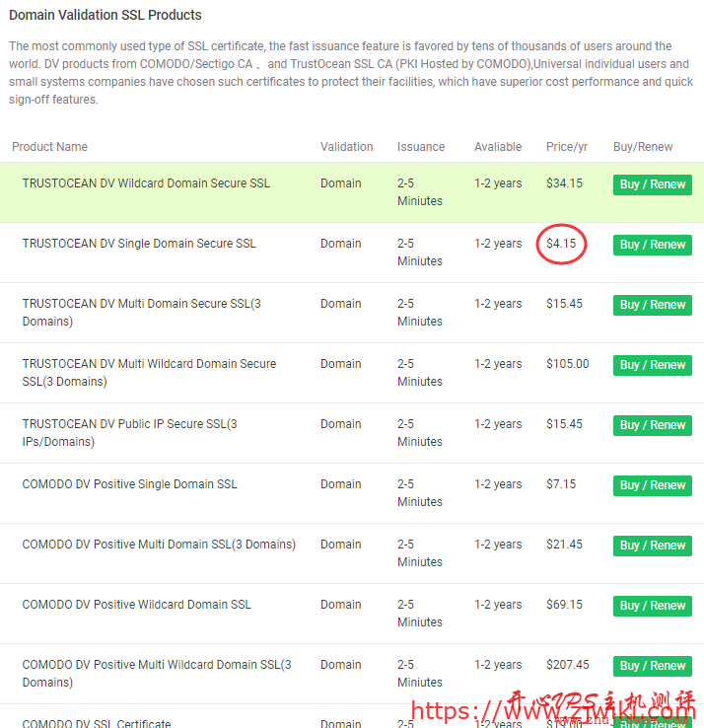Click the $4.15 price value
704x728 pixels.
pyautogui.click(x=561, y=244)
